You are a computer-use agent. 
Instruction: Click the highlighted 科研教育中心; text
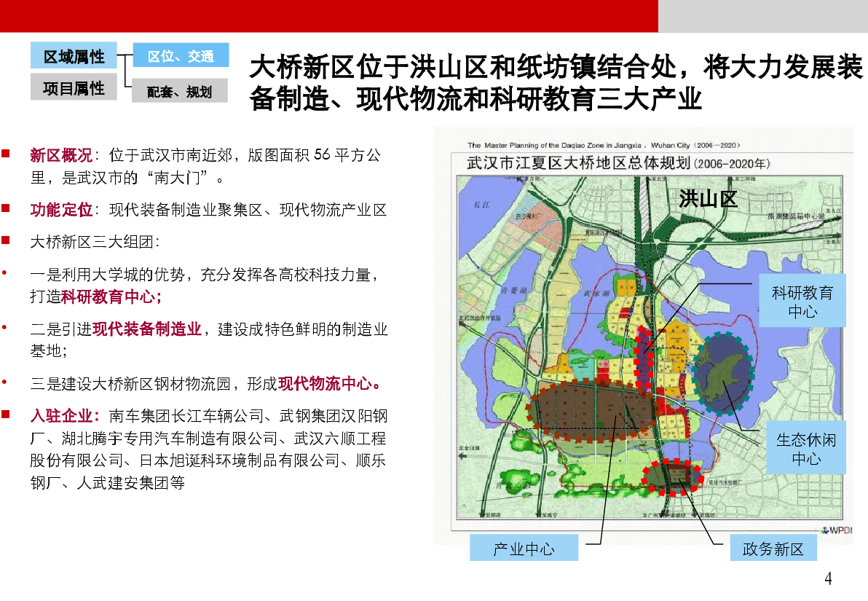111,297
